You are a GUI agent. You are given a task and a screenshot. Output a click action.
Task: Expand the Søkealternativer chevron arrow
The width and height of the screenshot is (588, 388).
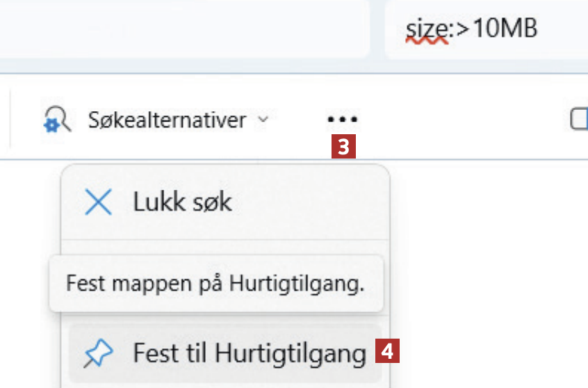[263, 120]
